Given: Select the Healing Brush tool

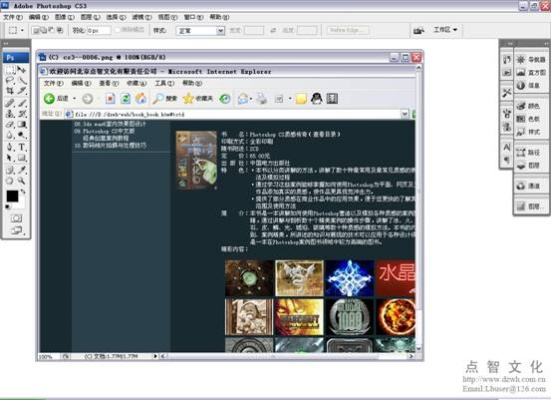Looking at the screenshot, I should pyautogui.click(x=10, y=103).
